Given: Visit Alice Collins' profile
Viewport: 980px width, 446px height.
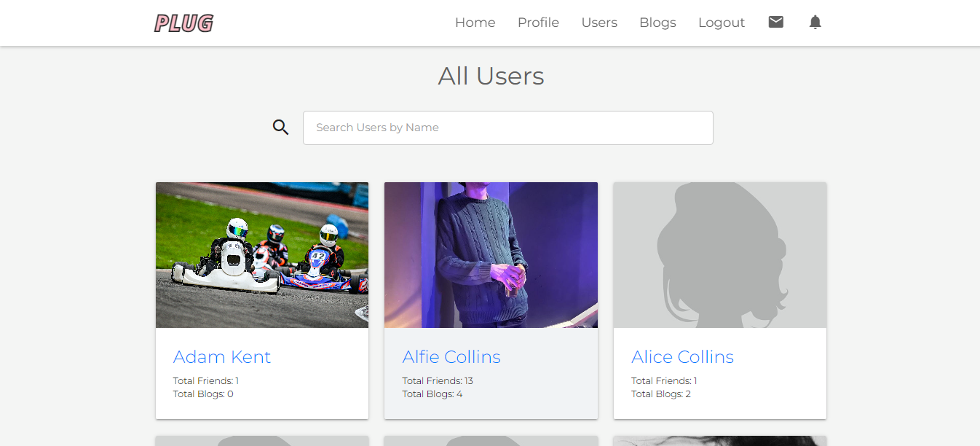Looking at the screenshot, I should pos(682,357).
